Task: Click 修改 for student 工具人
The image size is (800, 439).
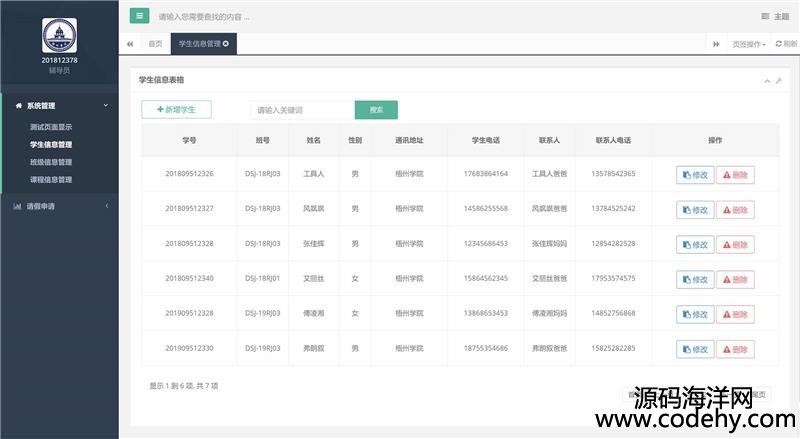Action: pos(695,174)
